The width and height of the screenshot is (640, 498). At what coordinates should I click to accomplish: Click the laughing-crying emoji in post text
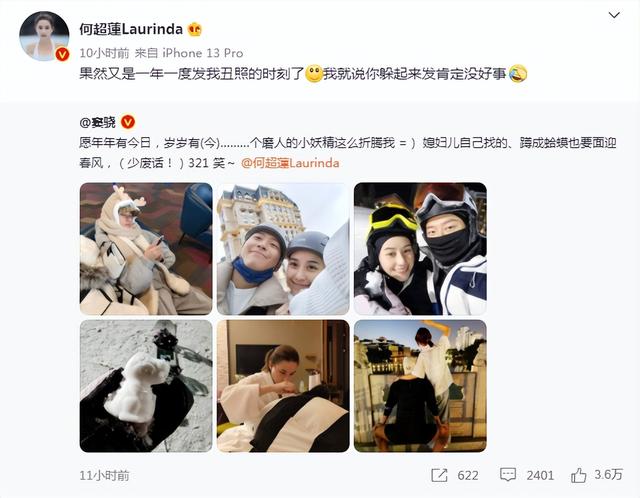[x=518, y=74]
